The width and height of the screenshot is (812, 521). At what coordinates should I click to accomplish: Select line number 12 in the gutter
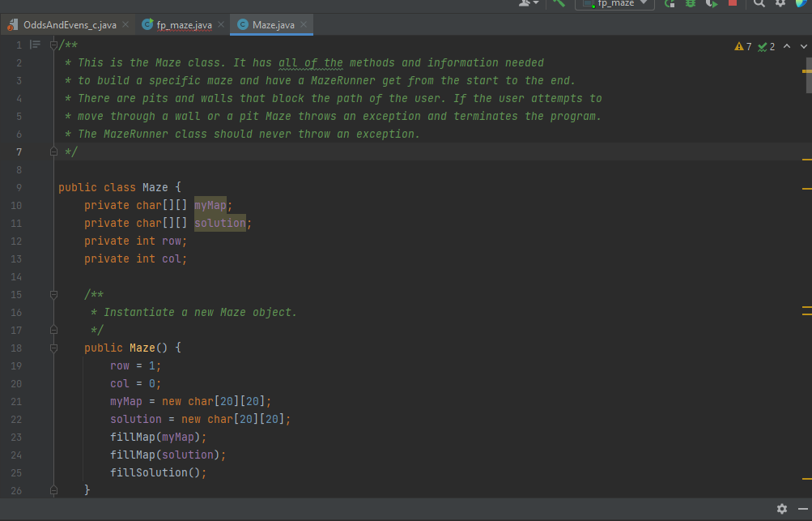click(15, 241)
